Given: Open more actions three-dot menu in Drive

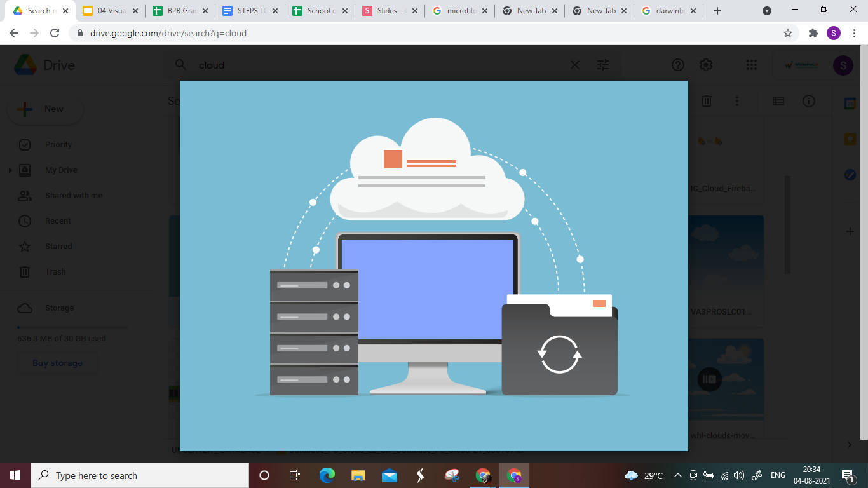Looking at the screenshot, I should click(737, 101).
